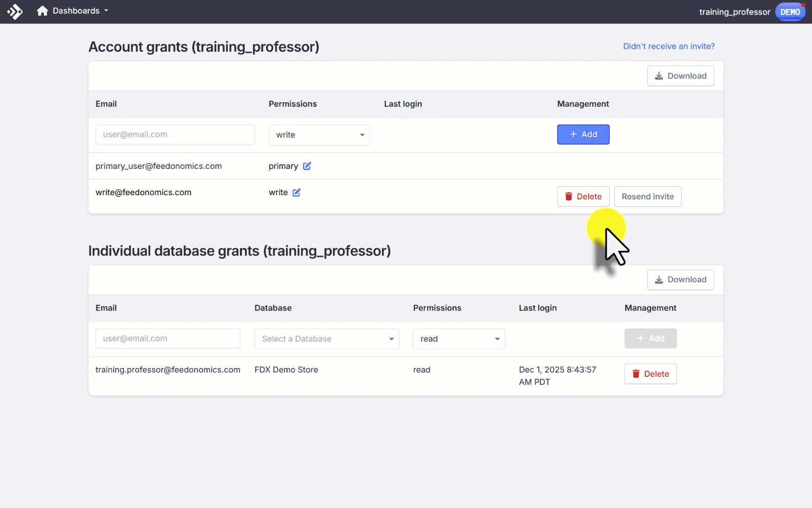Screen dimensions: 812x508
Task: Click the training_professor username in header
Action: (x=734, y=12)
